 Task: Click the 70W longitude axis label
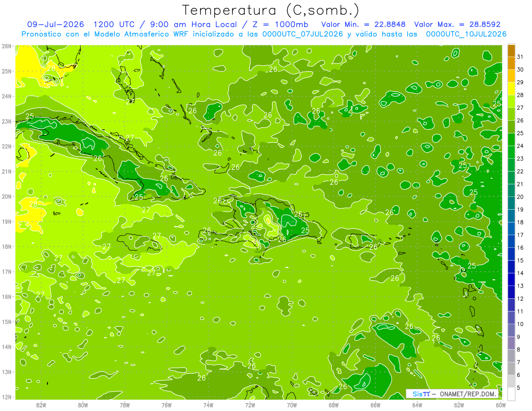pyautogui.click(x=292, y=405)
